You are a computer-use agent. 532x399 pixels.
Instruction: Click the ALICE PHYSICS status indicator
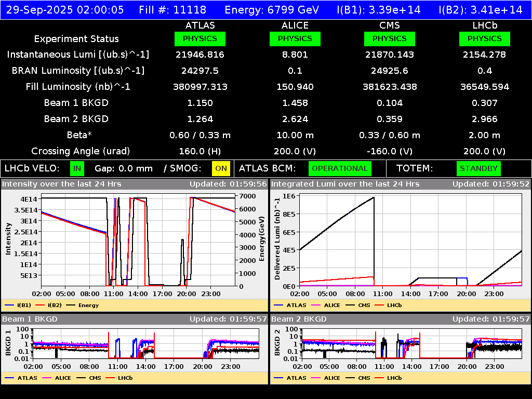pos(295,38)
